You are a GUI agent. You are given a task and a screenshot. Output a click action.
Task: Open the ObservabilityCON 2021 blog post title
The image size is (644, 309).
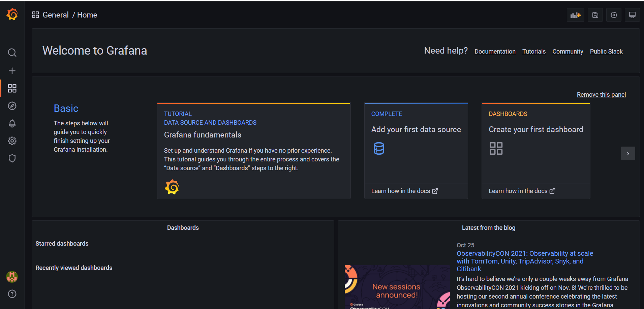point(525,261)
